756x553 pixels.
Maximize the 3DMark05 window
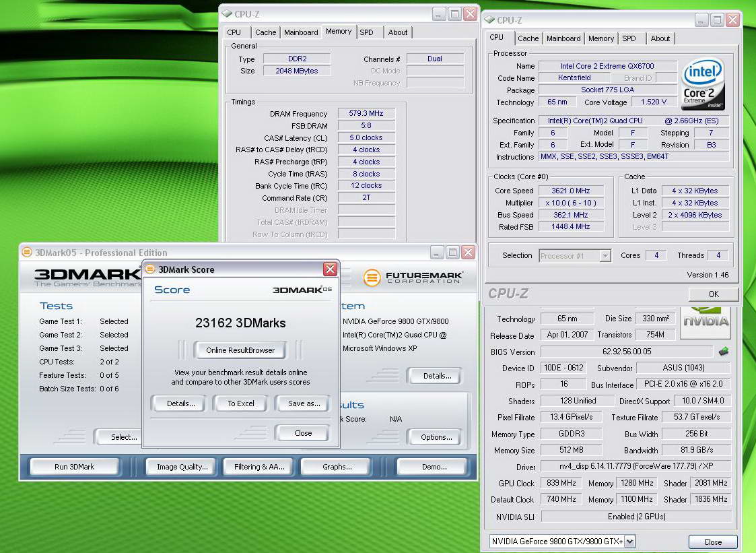pos(452,253)
